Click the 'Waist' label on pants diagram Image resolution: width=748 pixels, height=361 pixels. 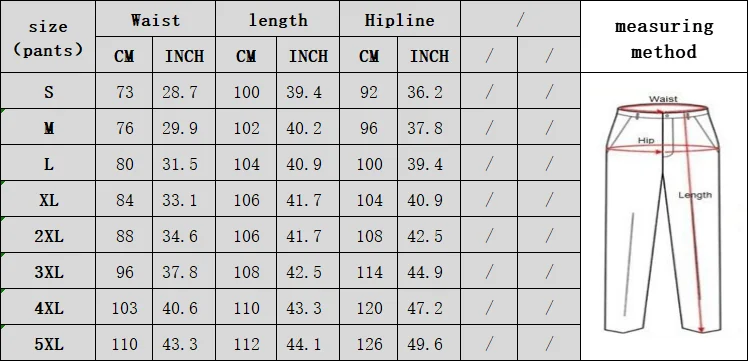point(663,99)
